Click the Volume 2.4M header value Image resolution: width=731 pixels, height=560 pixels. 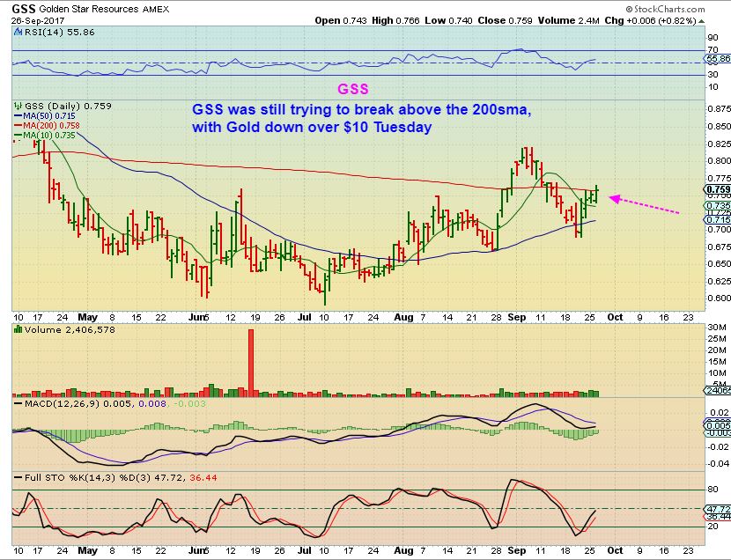[x=568, y=20]
